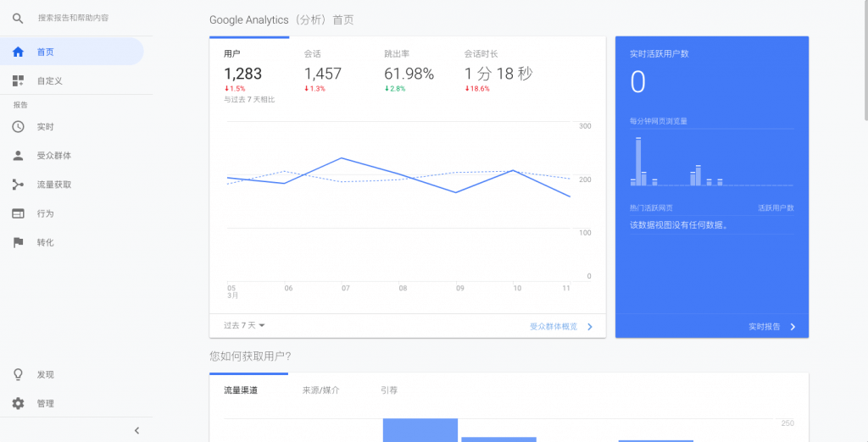This screenshot has height=442, width=868.
Task: Click the sessions value 1,457
Action: (x=323, y=74)
